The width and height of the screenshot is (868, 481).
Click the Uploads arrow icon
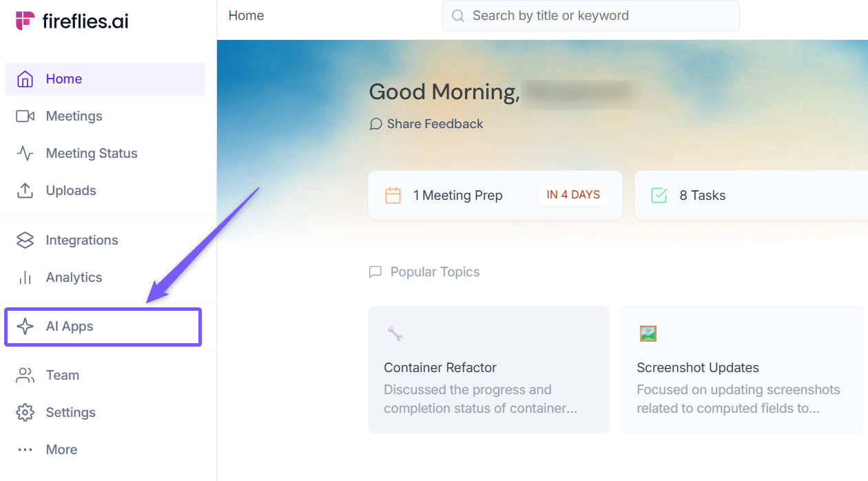click(x=25, y=191)
